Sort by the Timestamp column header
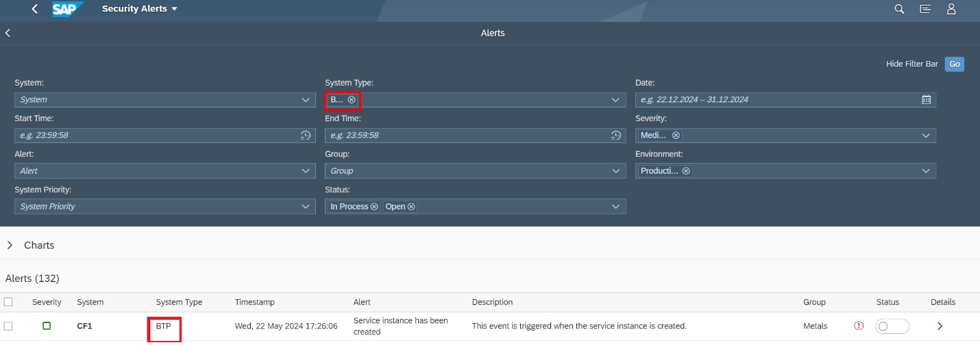Image resolution: width=980 pixels, height=345 pixels. [x=254, y=302]
